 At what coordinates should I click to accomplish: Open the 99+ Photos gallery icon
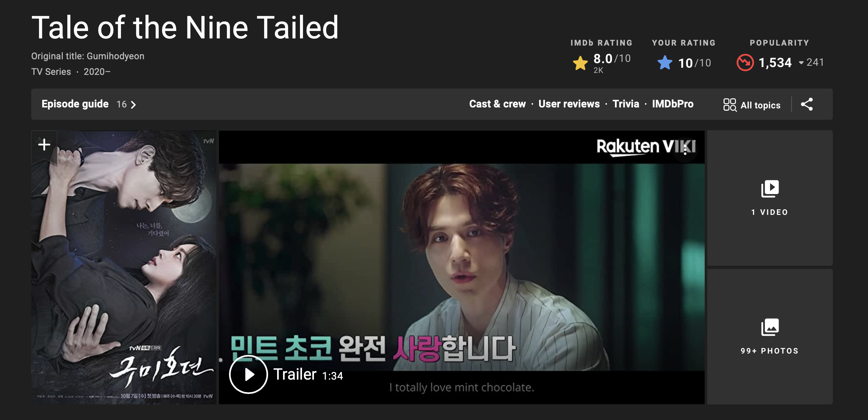[x=770, y=327]
